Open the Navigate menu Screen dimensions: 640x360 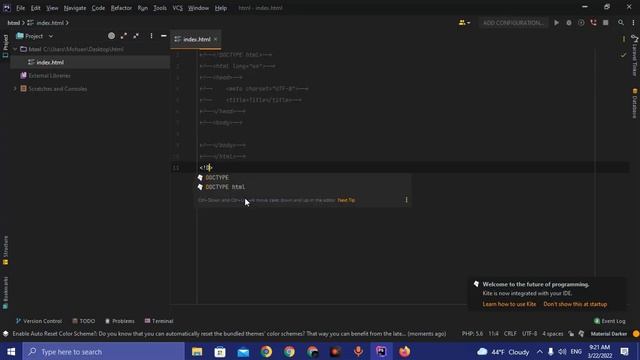coord(75,8)
